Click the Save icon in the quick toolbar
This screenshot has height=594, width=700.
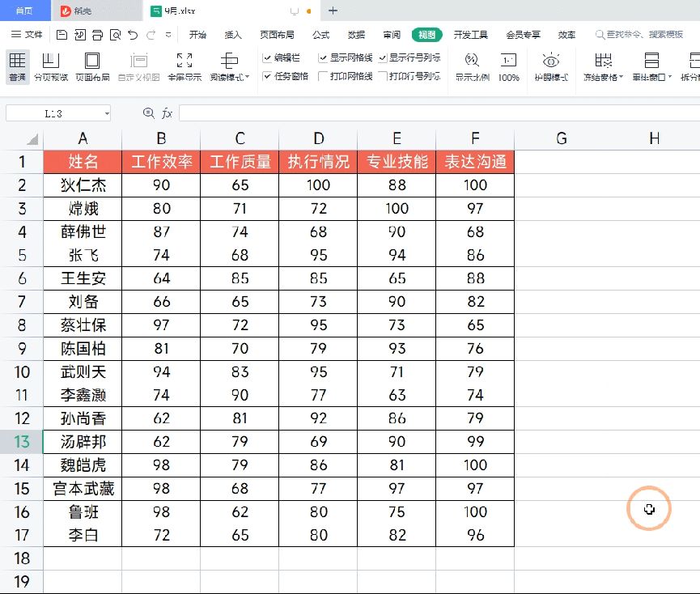point(62,34)
